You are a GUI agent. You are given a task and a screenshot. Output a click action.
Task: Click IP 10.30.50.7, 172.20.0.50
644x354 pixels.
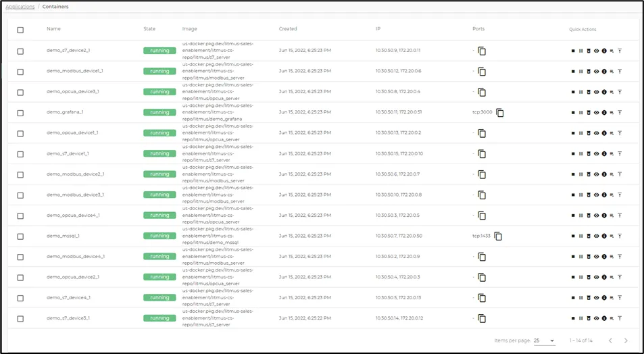[x=399, y=236]
